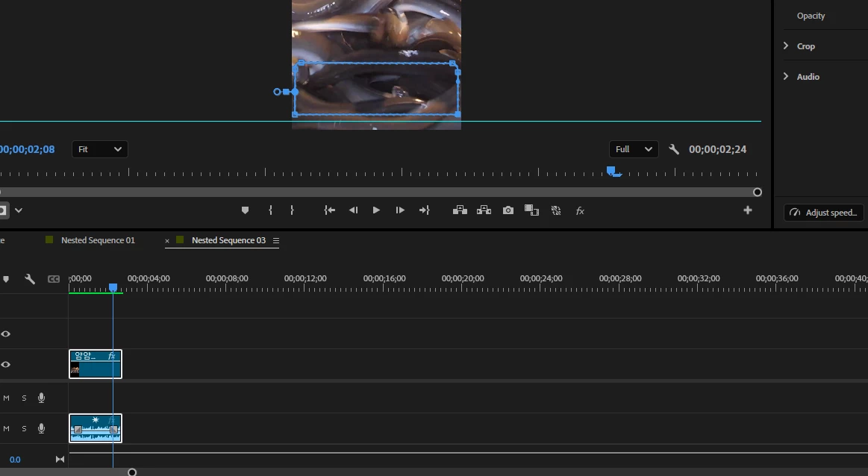Click the duration timecode 00;00;02;24
Screen dimensions: 868x476
point(717,149)
